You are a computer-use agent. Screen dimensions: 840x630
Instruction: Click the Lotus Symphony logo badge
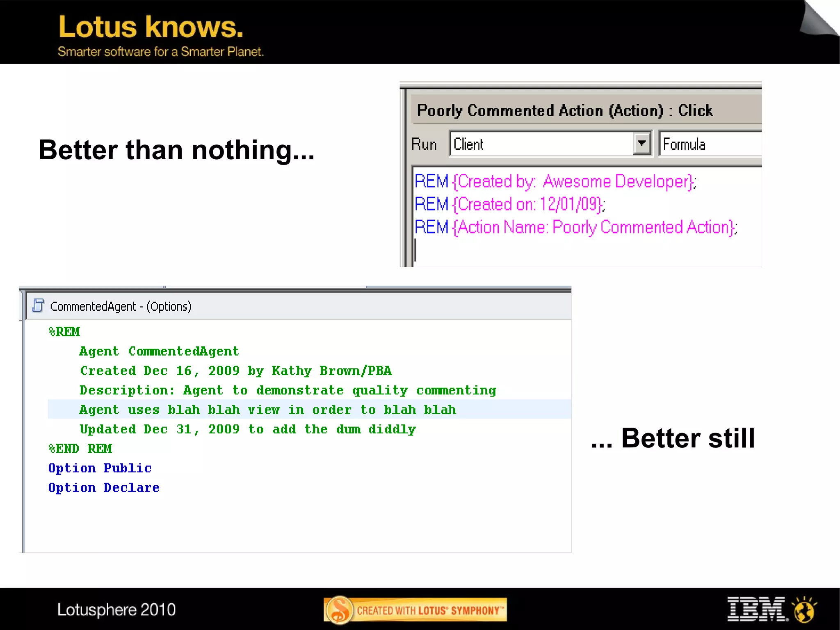coord(415,610)
